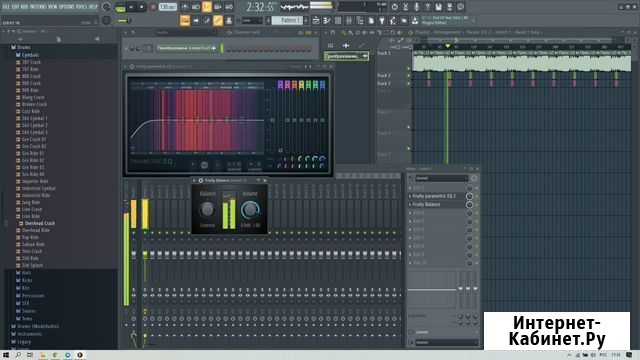Open the Pattern 1 selector dropdown
Image resolution: width=640 pixels, height=360 pixels.
tap(287, 20)
